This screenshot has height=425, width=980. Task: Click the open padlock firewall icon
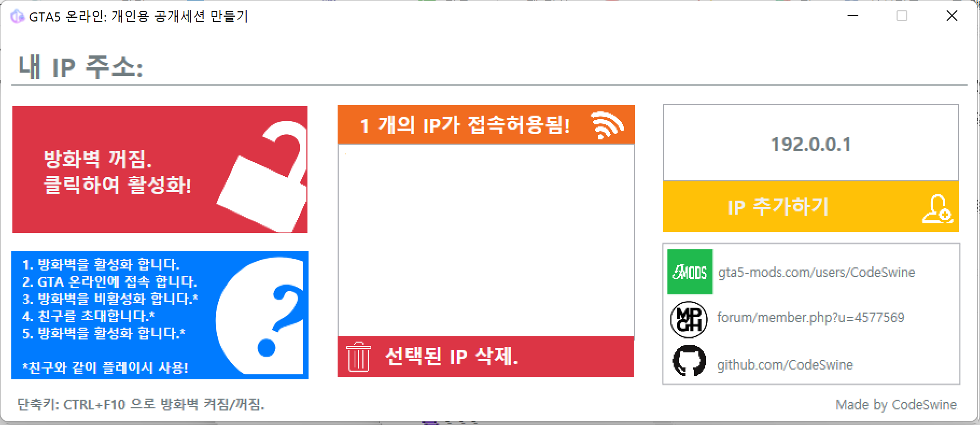(x=261, y=176)
